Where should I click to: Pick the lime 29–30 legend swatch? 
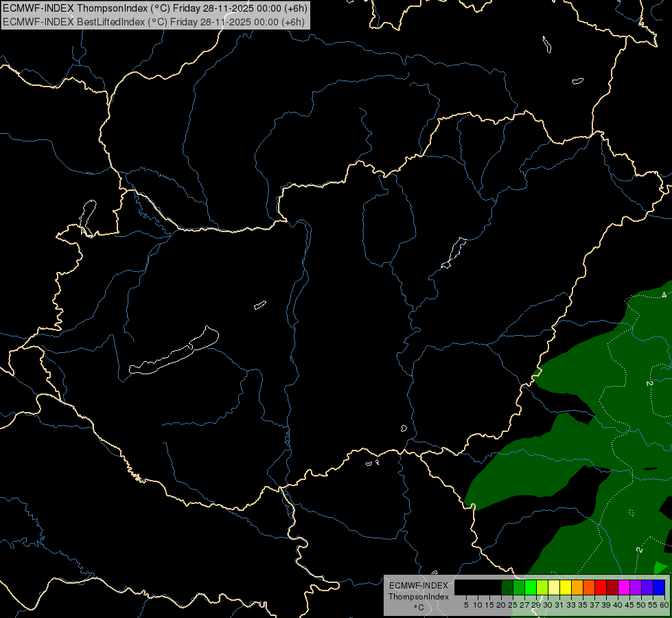(542, 587)
